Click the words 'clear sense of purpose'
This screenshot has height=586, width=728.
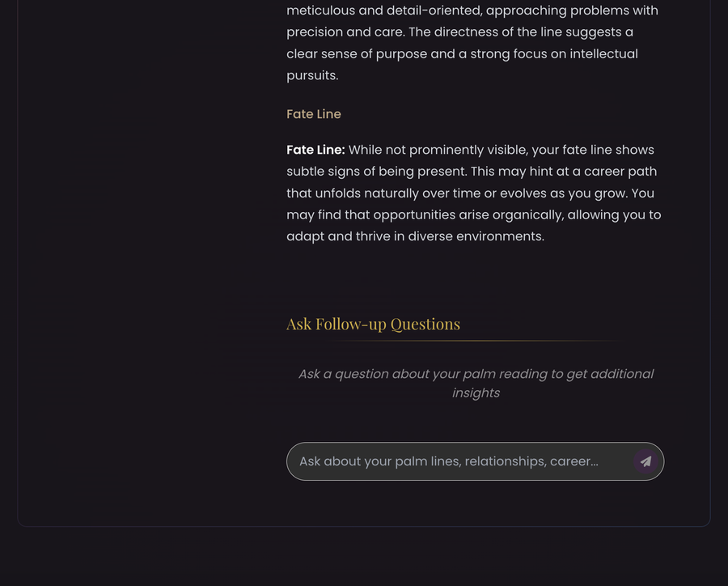[x=357, y=54]
